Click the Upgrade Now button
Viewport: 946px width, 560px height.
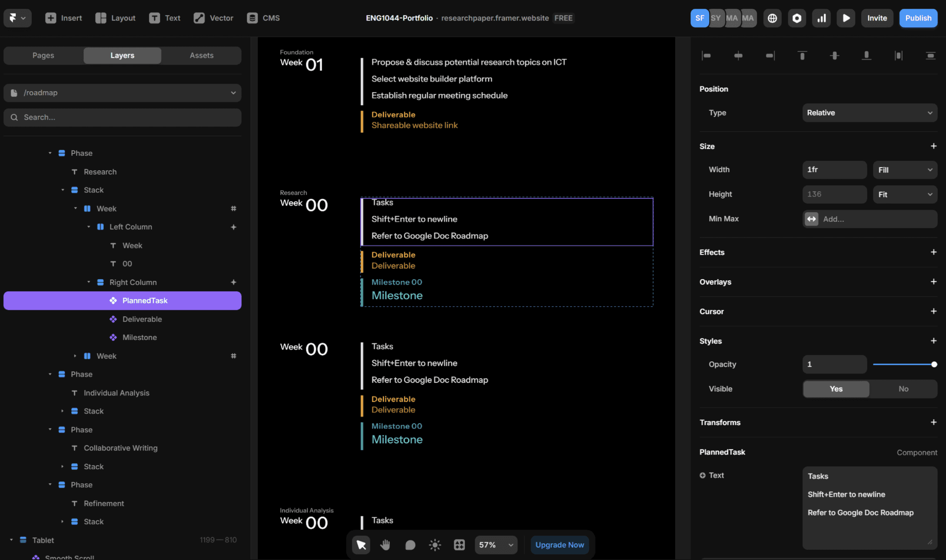coord(559,545)
